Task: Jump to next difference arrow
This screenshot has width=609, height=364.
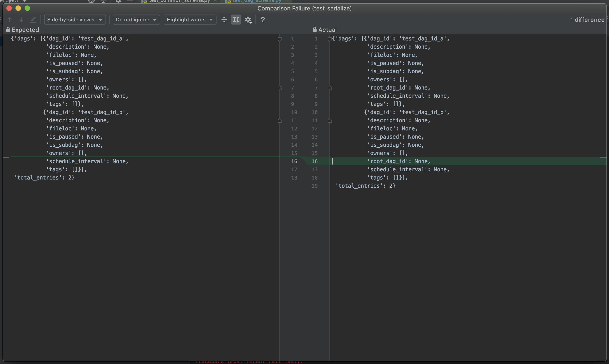Action: click(21, 20)
